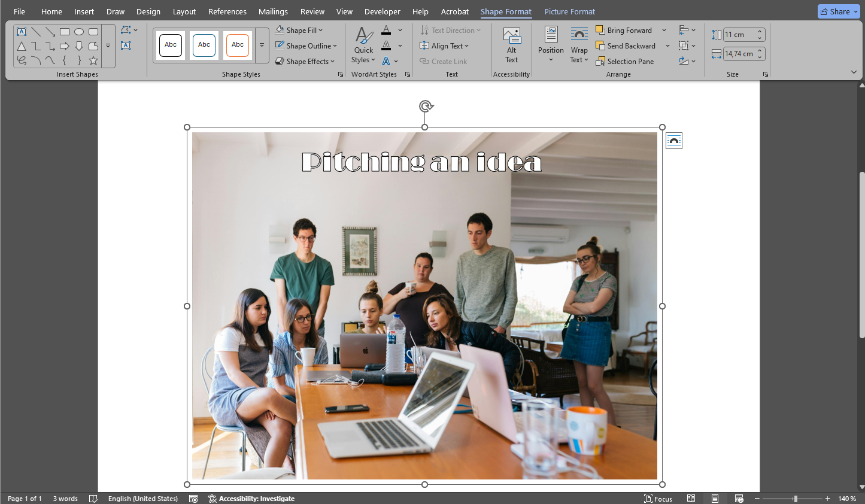Screen dimensions: 865x504
Task: Open the Selection Pane
Action: pos(625,61)
